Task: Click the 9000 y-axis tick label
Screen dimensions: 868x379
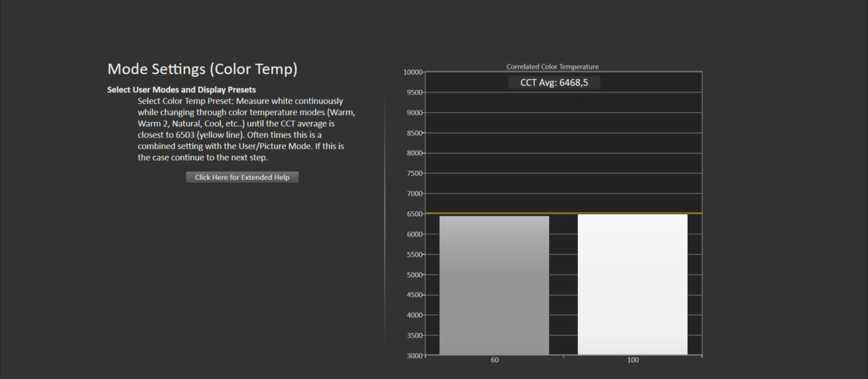Action: pos(414,113)
